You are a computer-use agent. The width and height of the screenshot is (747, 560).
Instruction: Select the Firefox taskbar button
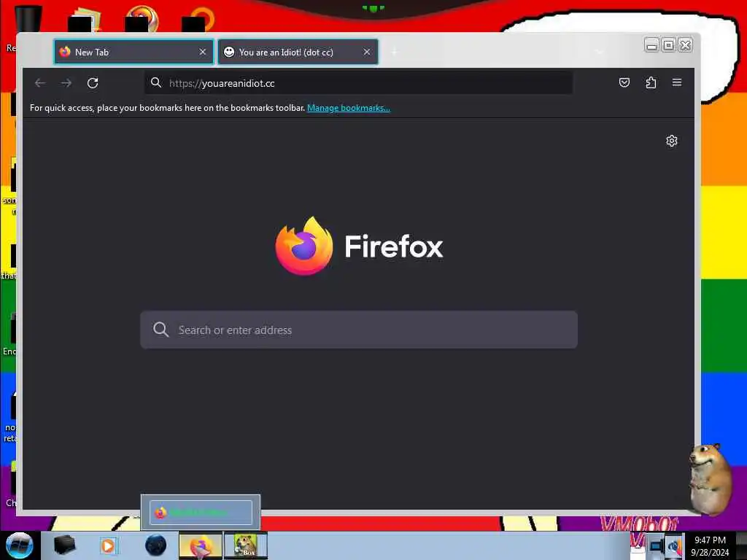click(x=201, y=545)
